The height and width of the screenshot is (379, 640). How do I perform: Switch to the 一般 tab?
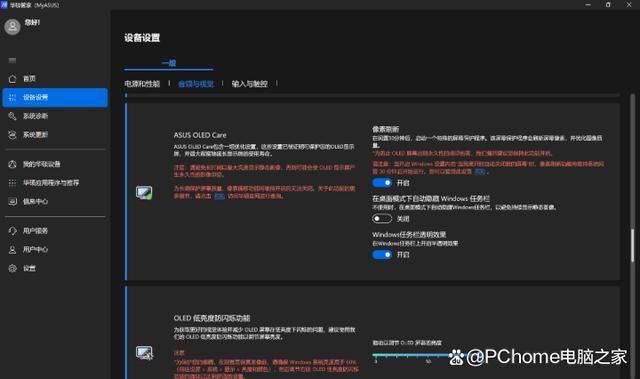[x=169, y=63]
